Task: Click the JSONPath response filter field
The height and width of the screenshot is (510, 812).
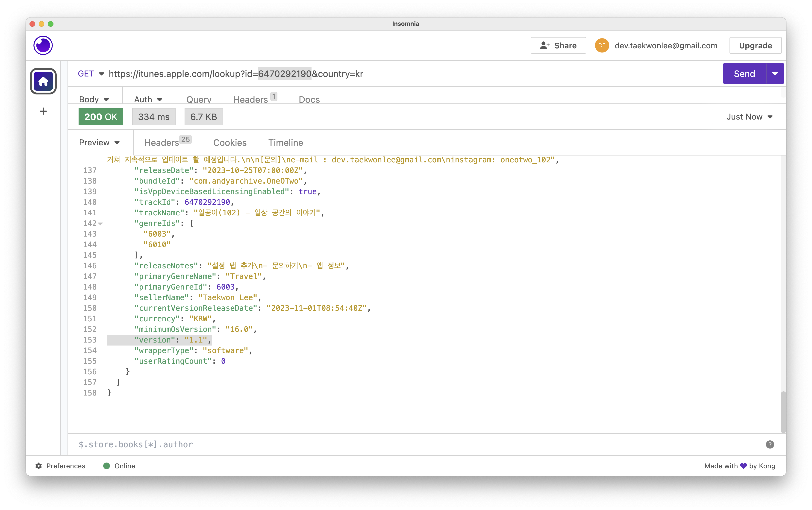Action: coord(405,444)
